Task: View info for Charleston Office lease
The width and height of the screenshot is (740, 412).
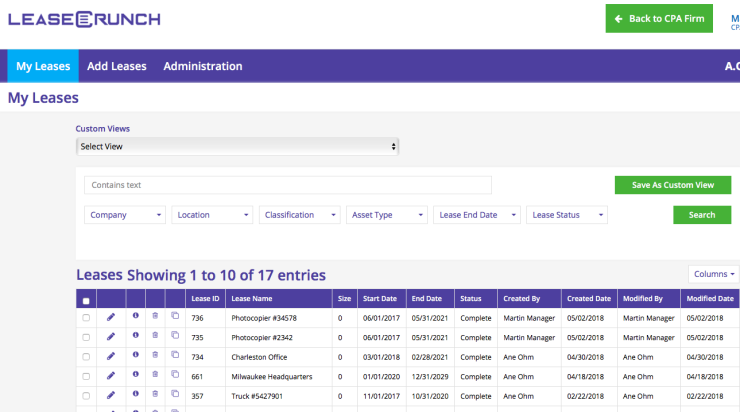Action: pyautogui.click(x=135, y=357)
